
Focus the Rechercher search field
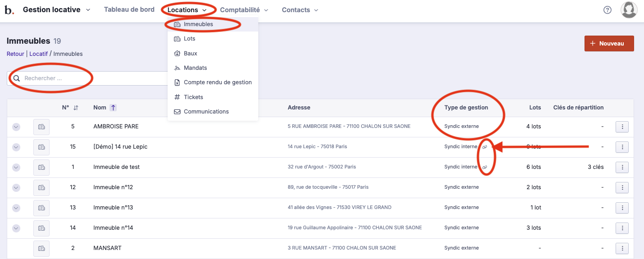(x=90, y=78)
